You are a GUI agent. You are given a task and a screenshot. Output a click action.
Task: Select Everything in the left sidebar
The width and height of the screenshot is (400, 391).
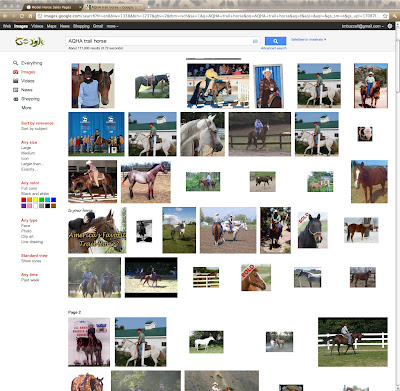pos(31,63)
